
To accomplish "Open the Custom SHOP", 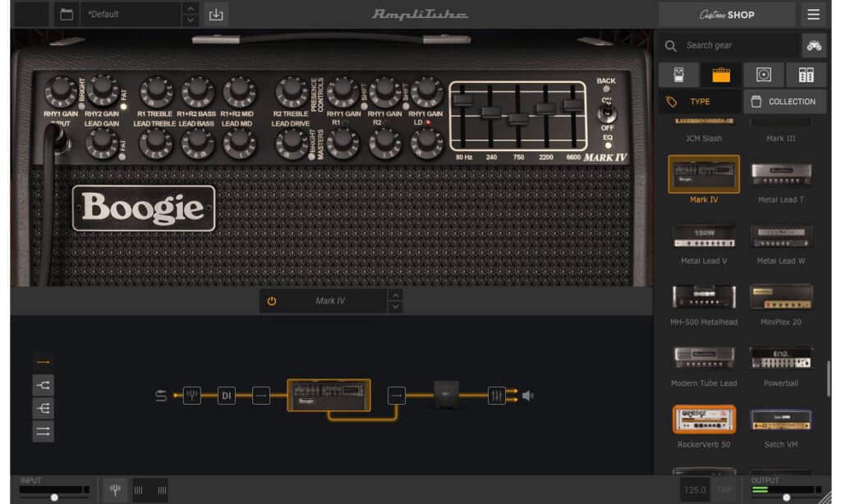I will pos(727,15).
